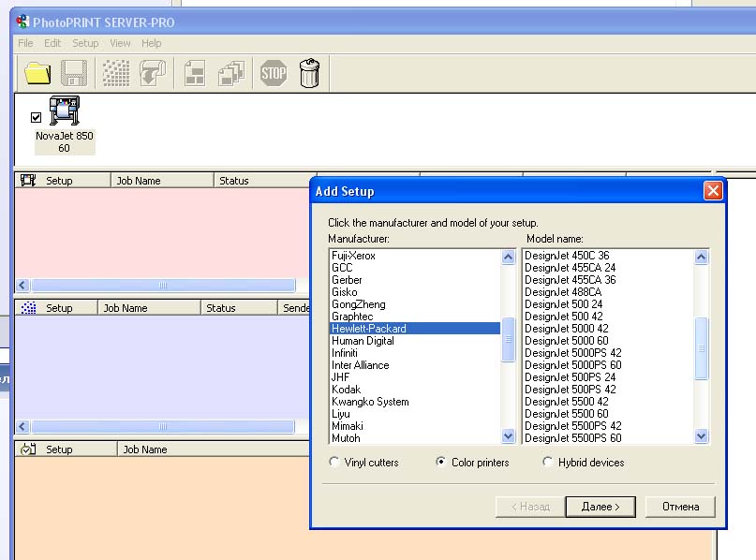This screenshot has width=756, height=560.
Task: Click left scroll arrow in pink hold queue
Action: (x=22, y=285)
